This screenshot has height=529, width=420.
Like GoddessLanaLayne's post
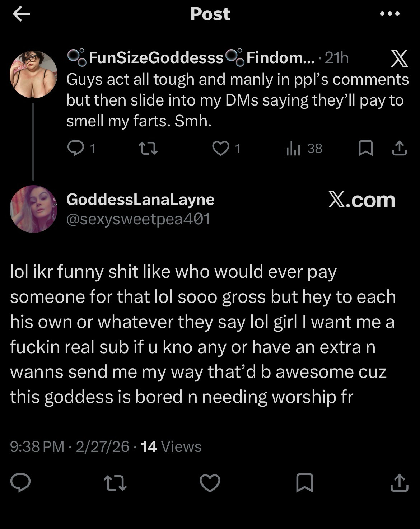(x=210, y=483)
